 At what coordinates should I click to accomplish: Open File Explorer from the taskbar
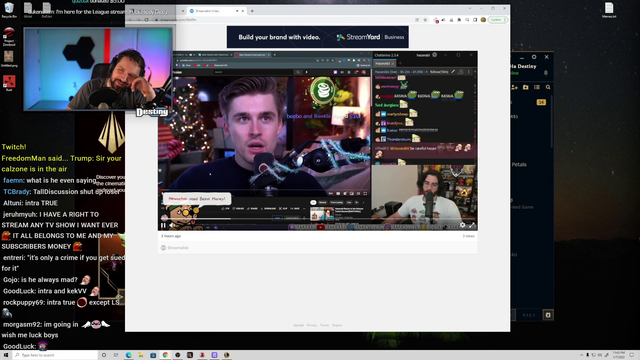point(141,355)
